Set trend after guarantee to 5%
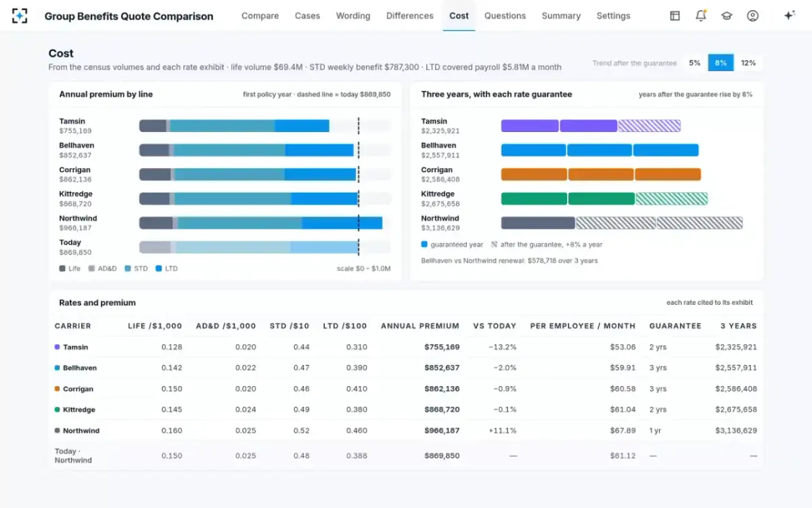Viewport: 812px width, 508px height. coord(695,62)
